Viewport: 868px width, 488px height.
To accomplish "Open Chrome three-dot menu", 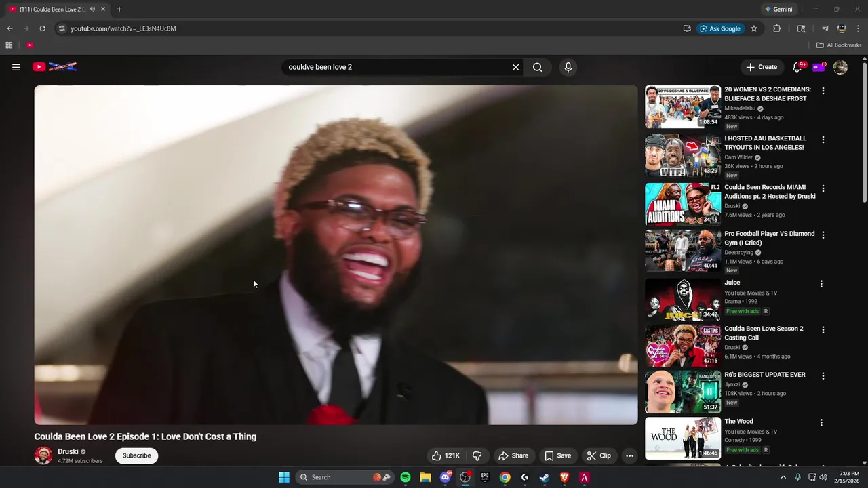I will pyautogui.click(x=857, y=28).
